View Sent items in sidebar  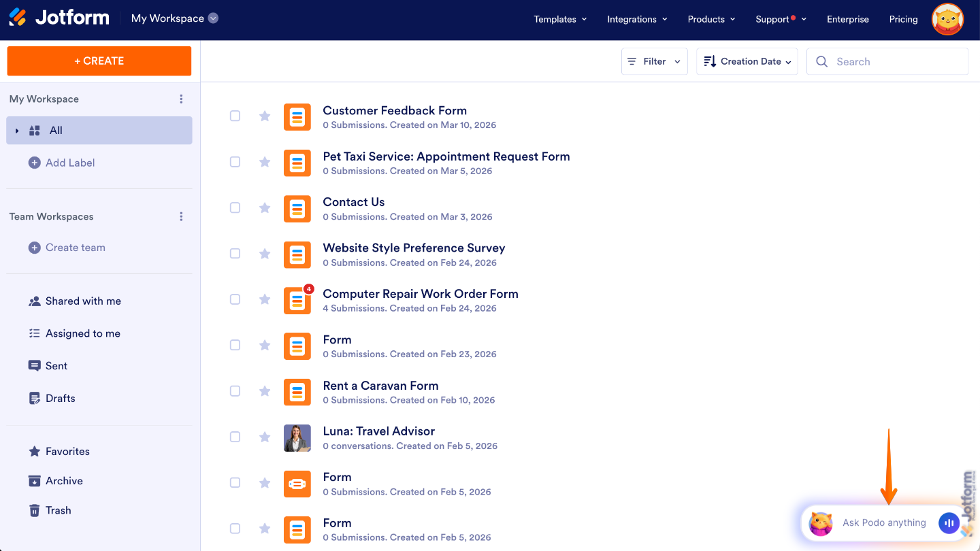click(x=56, y=365)
